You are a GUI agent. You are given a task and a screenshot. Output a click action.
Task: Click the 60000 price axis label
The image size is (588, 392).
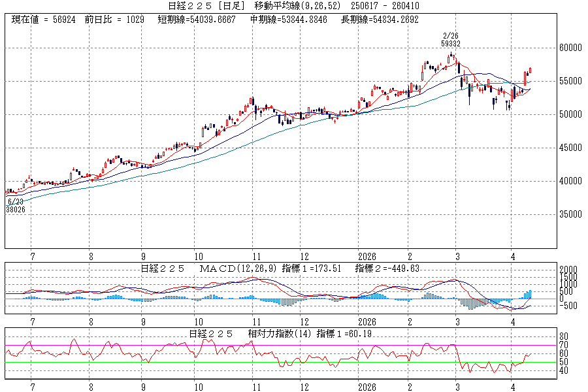570,48
